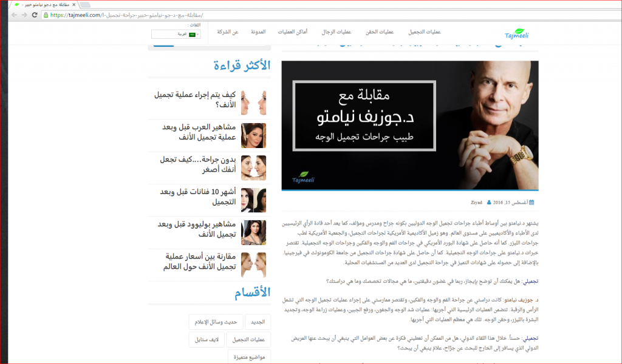Click the browser back arrow
Screen dimensions: 622x364
(x=15, y=15)
